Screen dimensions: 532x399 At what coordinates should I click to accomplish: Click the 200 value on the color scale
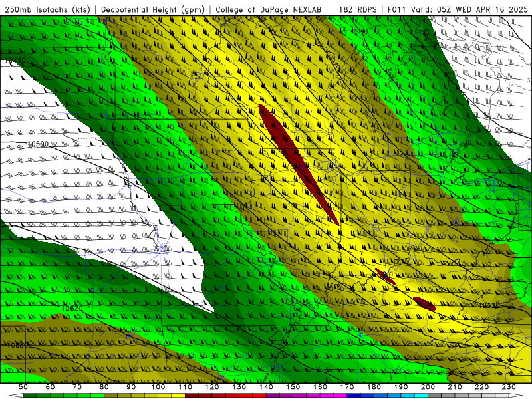428,387
